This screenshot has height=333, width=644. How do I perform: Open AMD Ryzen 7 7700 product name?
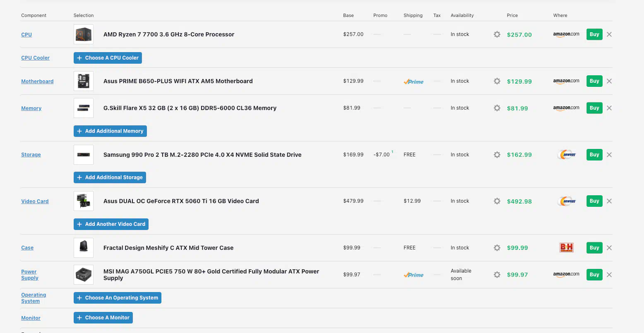tap(169, 34)
